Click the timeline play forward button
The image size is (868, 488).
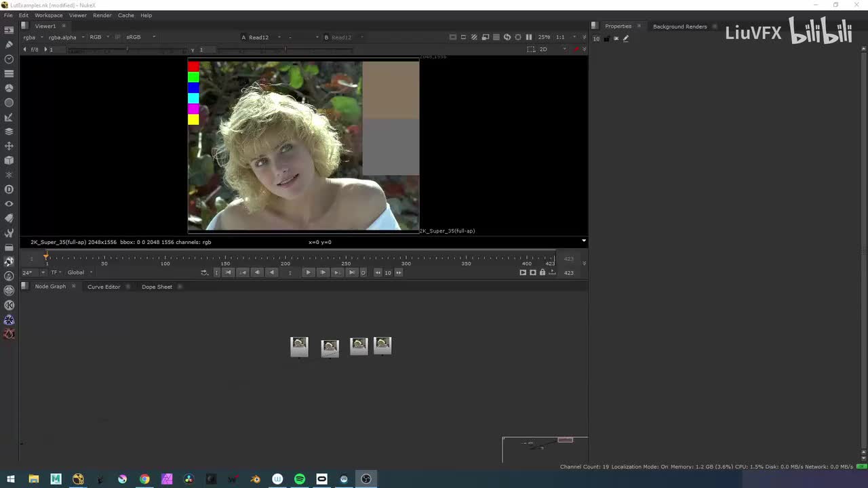click(x=308, y=272)
